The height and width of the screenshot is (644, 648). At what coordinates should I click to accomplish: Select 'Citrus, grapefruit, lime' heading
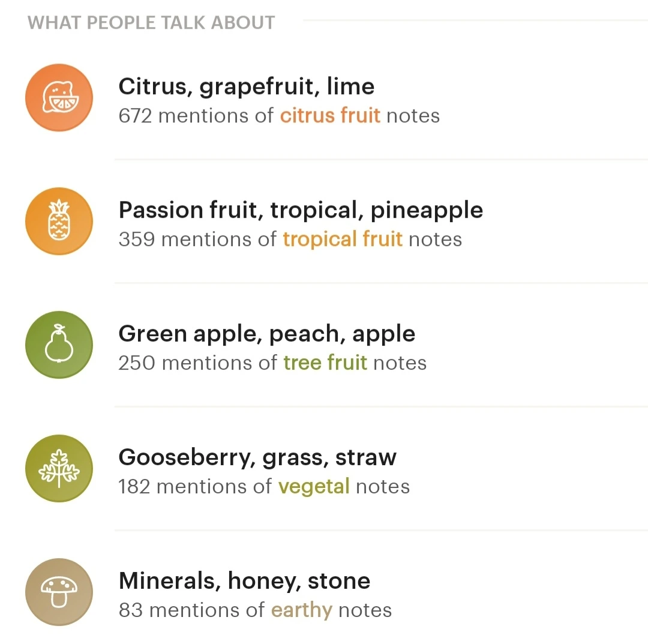coord(246,87)
